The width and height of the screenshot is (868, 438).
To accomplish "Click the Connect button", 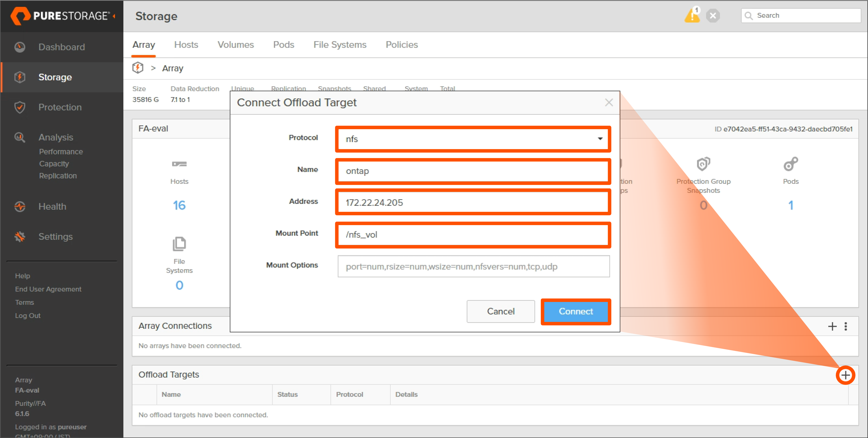I will (x=576, y=311).
